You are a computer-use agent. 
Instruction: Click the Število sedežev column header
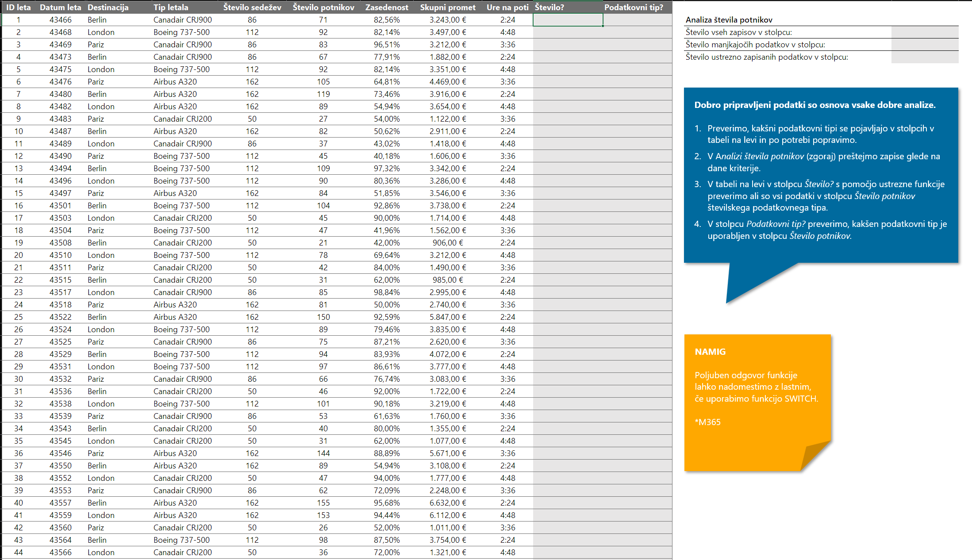coord(252,7)
